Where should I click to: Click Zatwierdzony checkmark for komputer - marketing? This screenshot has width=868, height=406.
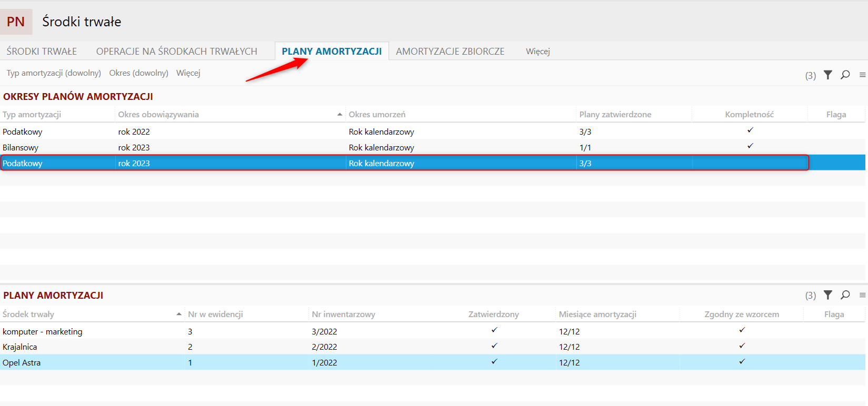494,330
